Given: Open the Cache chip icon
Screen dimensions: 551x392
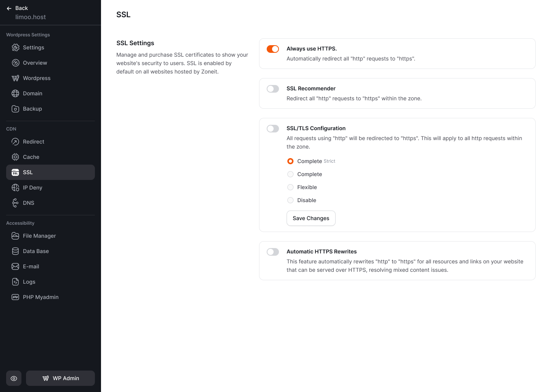Looking at the screenshot, I should [15, 157].
